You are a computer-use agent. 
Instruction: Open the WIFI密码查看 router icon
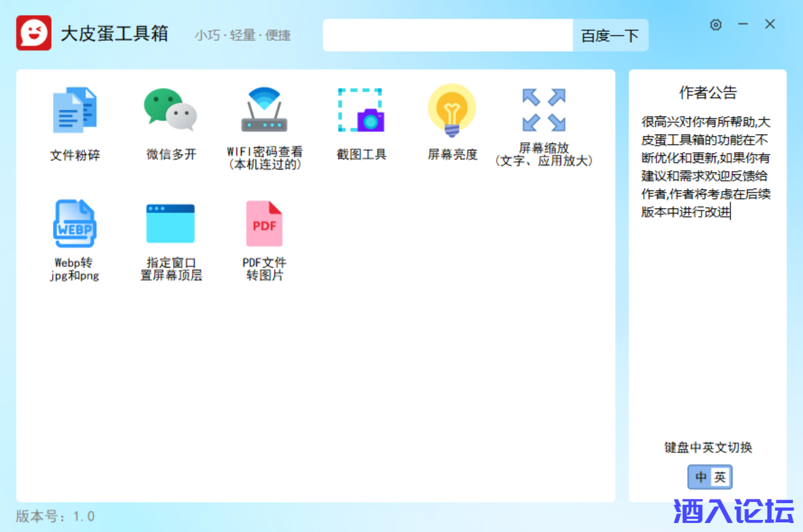(x=265, y=111)
